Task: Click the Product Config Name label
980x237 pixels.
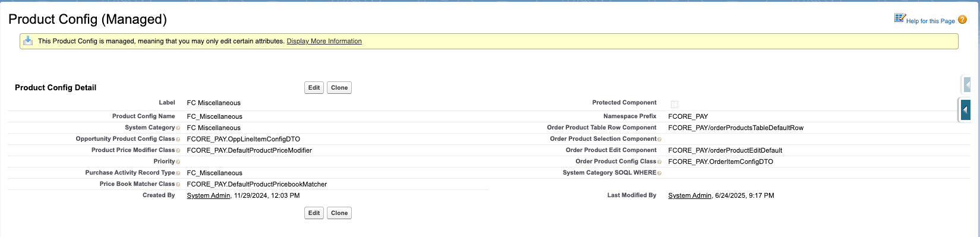Action: (x=144, y=116)
